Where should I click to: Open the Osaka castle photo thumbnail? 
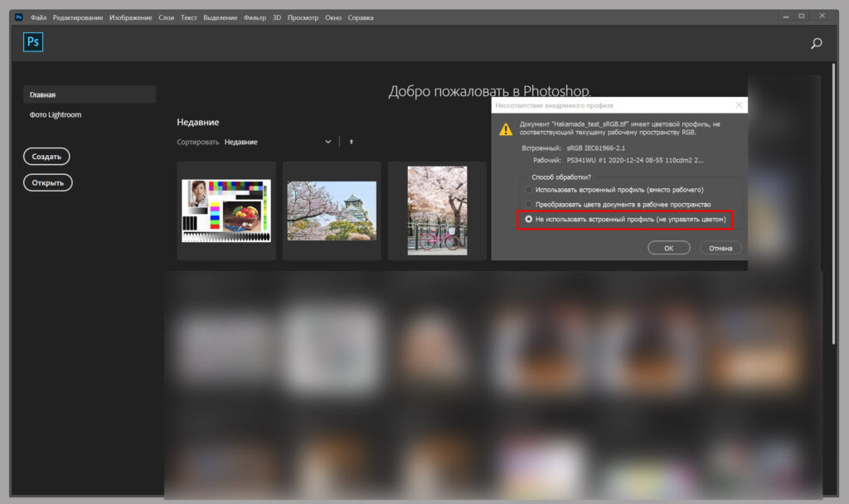coord(332,211)
